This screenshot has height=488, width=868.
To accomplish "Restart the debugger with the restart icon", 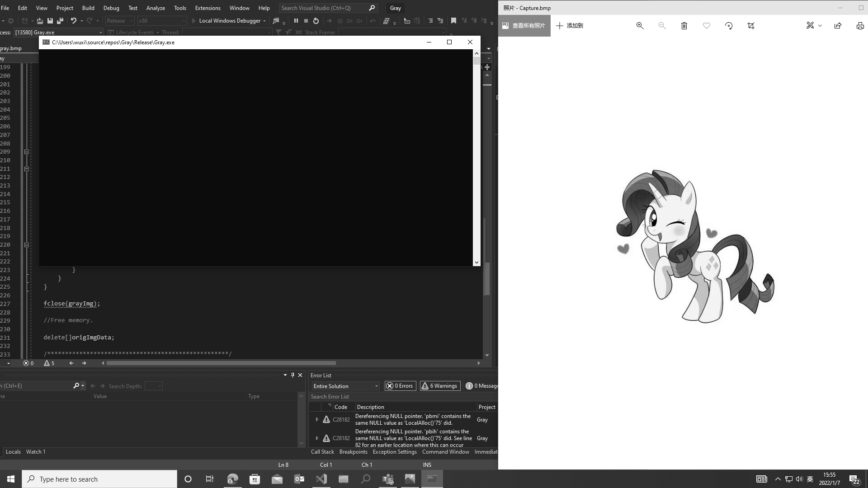I will click(316, 21).
